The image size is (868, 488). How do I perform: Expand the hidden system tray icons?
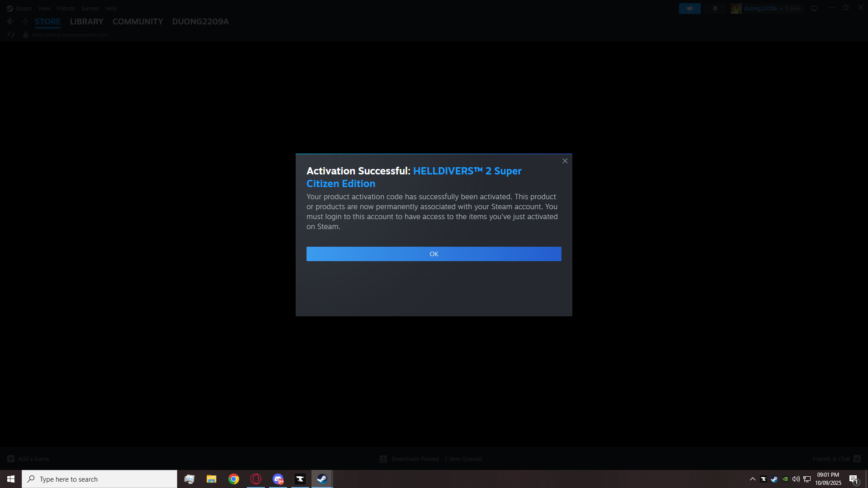752,479
